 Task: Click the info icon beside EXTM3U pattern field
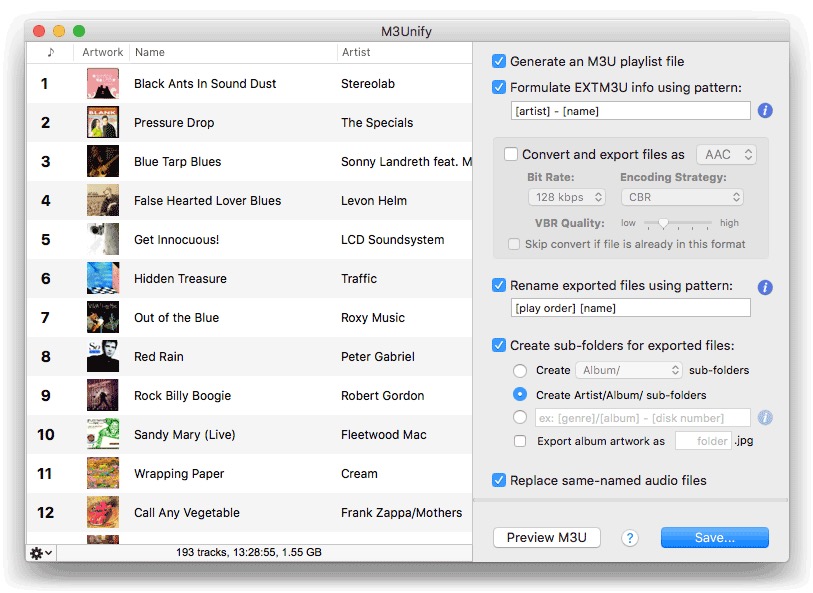765,111
